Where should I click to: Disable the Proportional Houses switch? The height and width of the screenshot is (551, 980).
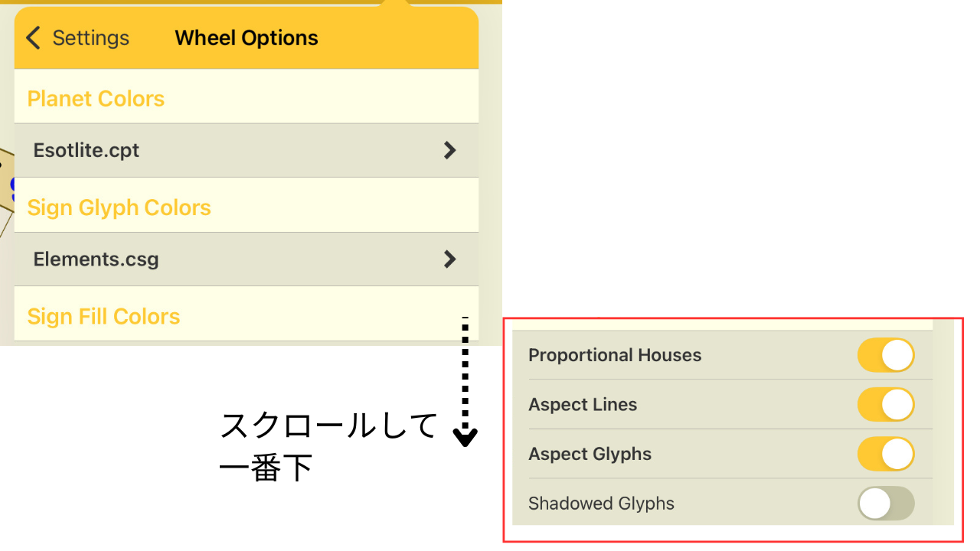(886, 355)
